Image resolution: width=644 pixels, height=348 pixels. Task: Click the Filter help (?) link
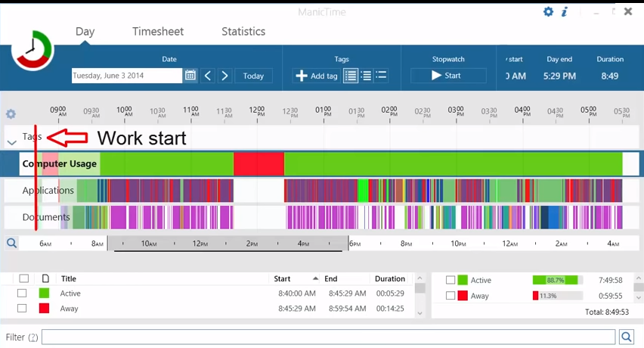pos(33,337)
